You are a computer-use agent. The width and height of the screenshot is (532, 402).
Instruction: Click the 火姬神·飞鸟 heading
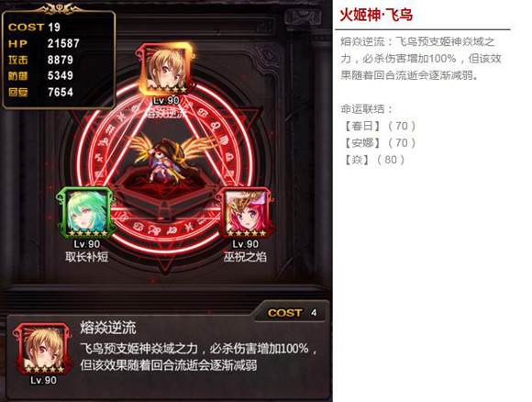pyautogui.click(x=376, y=15)
